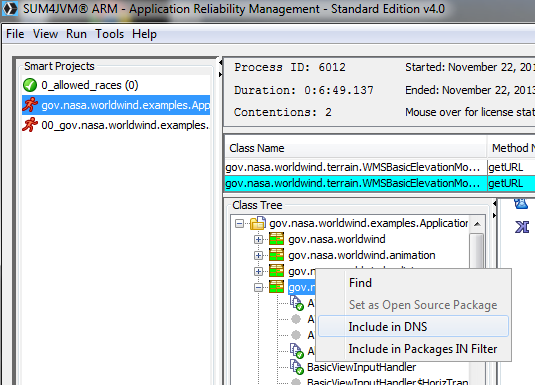535x385 pixels.
Task: Select BasicViewInputHandler$HorizTran class row
Action: tap(387, 382)
